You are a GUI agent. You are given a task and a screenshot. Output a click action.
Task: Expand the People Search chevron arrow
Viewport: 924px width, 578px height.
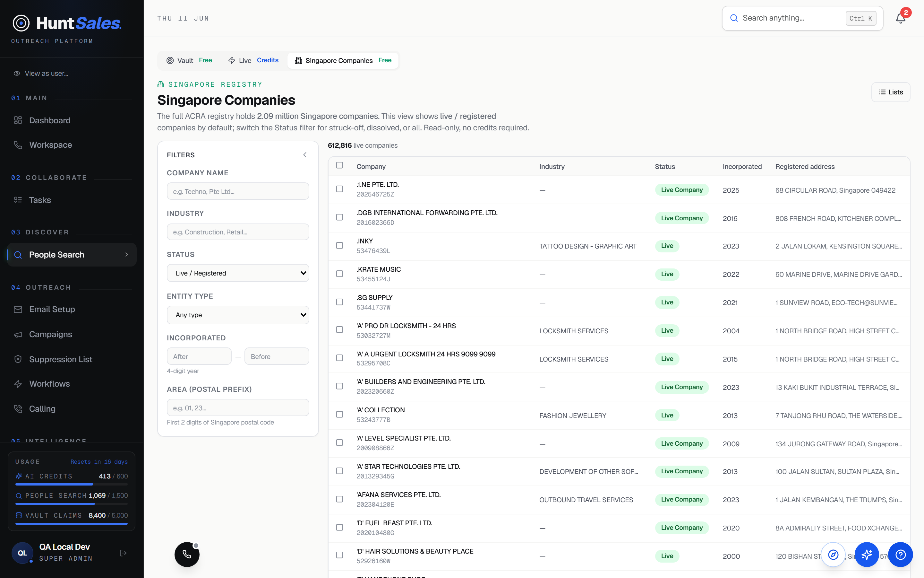(x=126, y=255)
